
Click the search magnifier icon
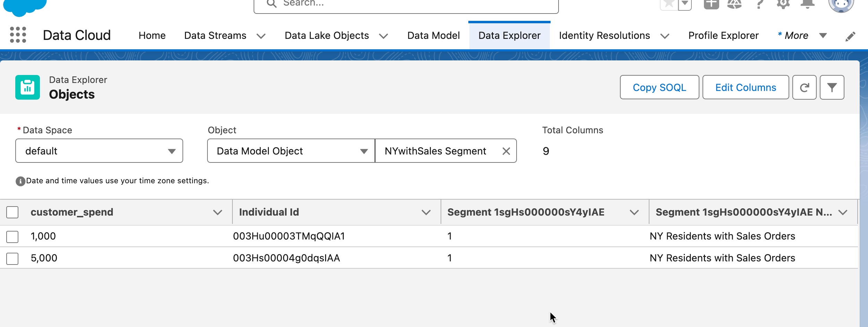click(272, 3)
